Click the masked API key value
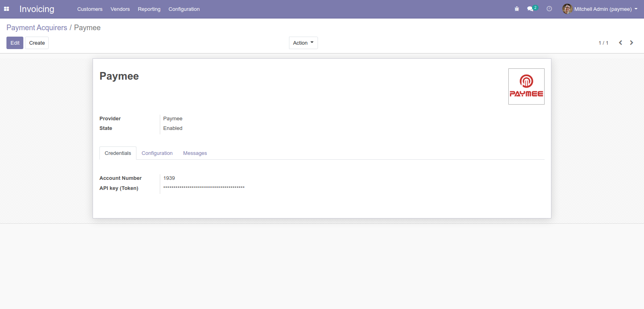 [204, 188]
